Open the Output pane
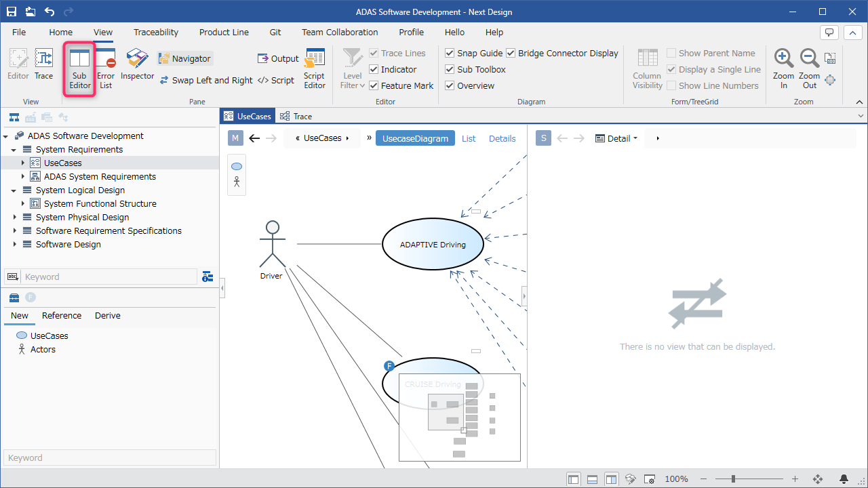868x488 pixels. pyautogui.click(x=278, y=58)
